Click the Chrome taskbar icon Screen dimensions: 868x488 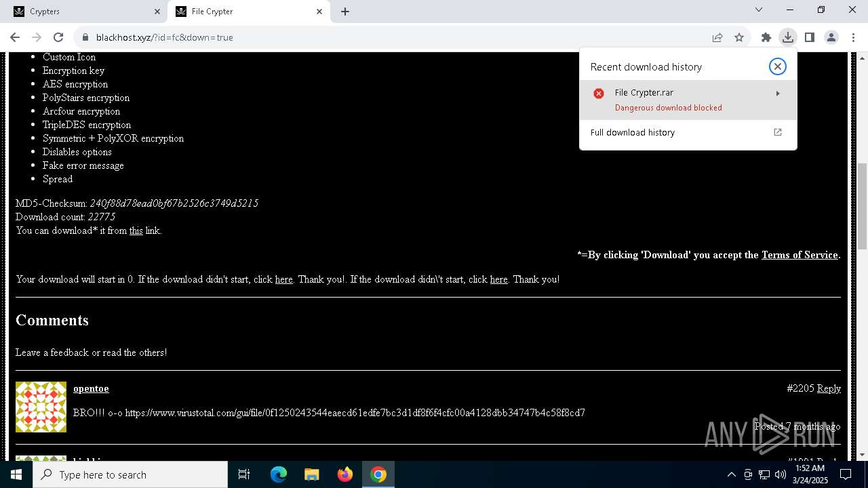[378, 474]
